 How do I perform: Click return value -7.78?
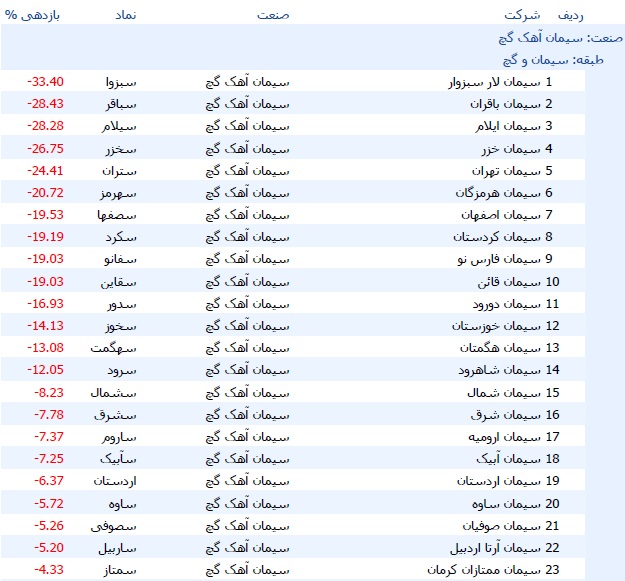tap(49, 414)
